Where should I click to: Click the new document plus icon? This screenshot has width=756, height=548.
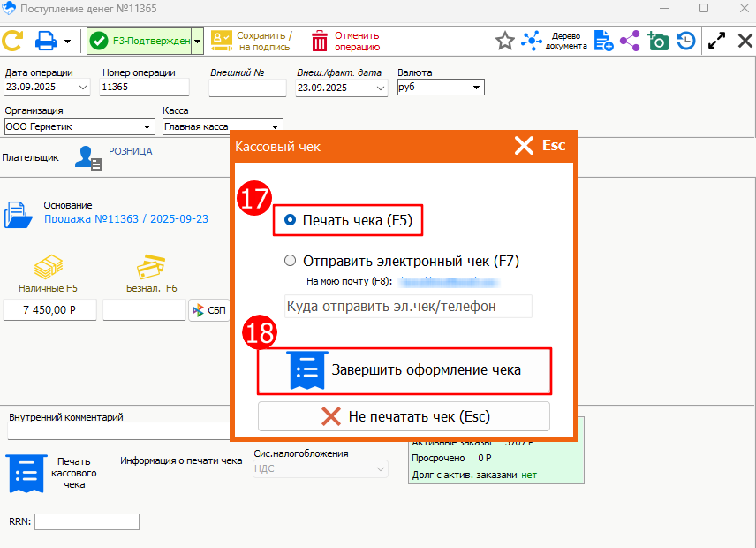click(x=603, y=41)
